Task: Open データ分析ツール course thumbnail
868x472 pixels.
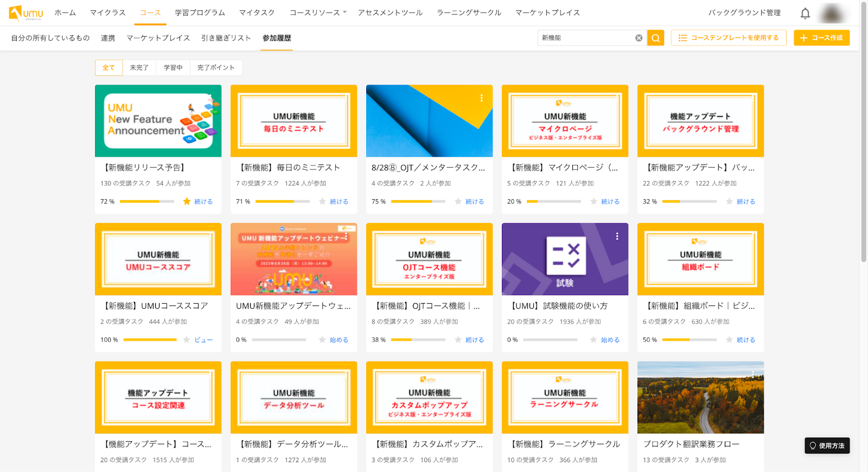Action: tap(293, 397)
